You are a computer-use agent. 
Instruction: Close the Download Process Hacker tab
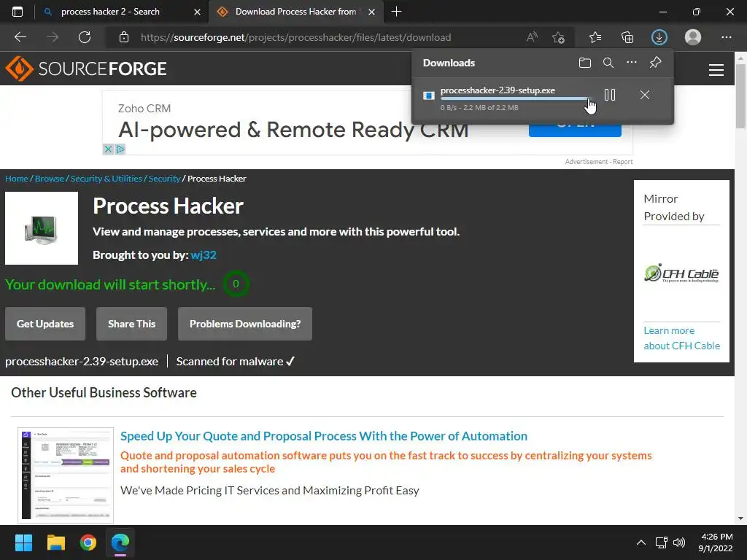372,12
